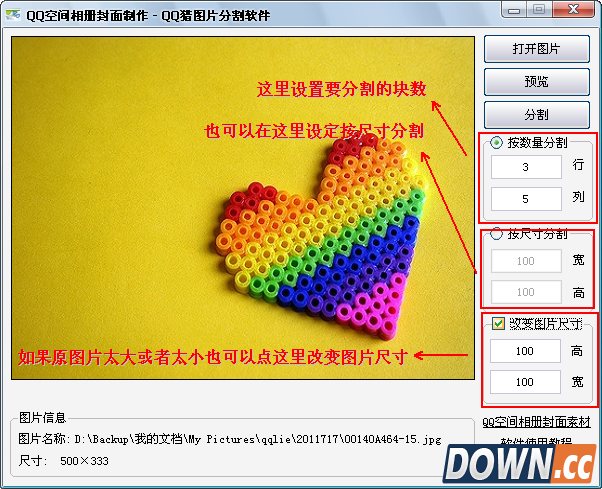Click the app icon in the title bar
Image resolution: width=602 pixels, height=489 pixels.
13,15
